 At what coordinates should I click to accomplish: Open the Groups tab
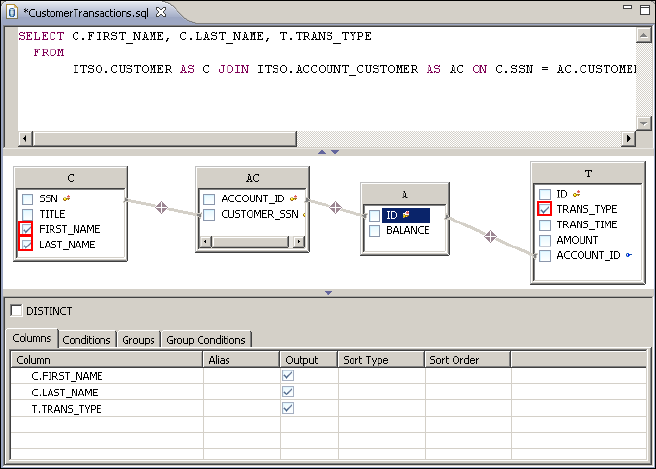(138, 340)
